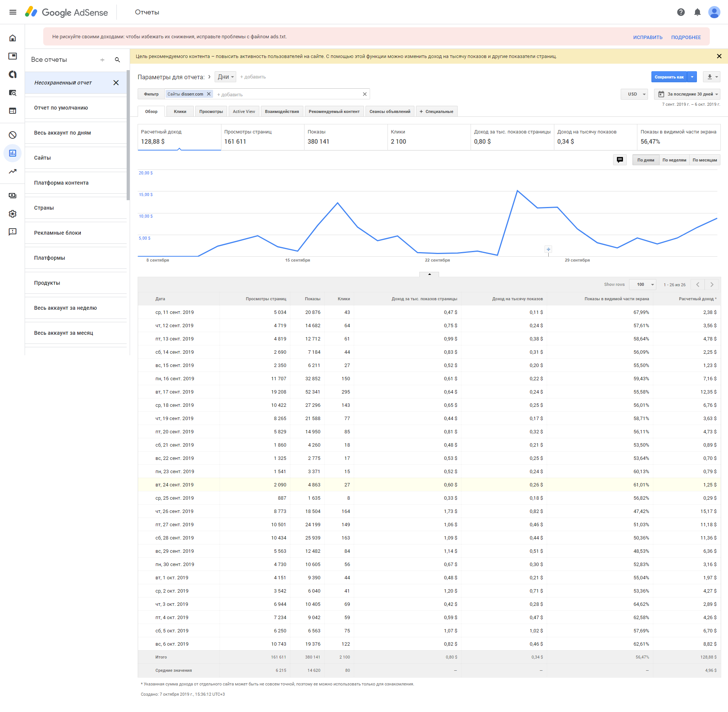Switch to the Клики tab
728x712 pixels.
180,111
